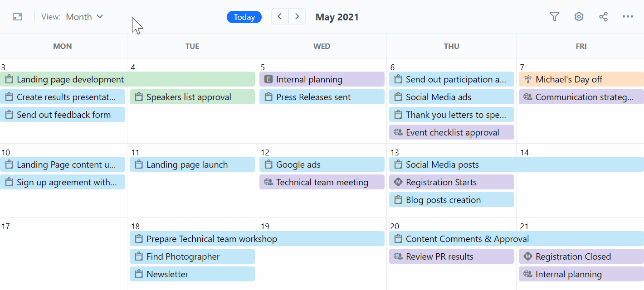Screen dimensions: 644x290
Task: Open calendar settings gear icon
Action: coord(579,17)
